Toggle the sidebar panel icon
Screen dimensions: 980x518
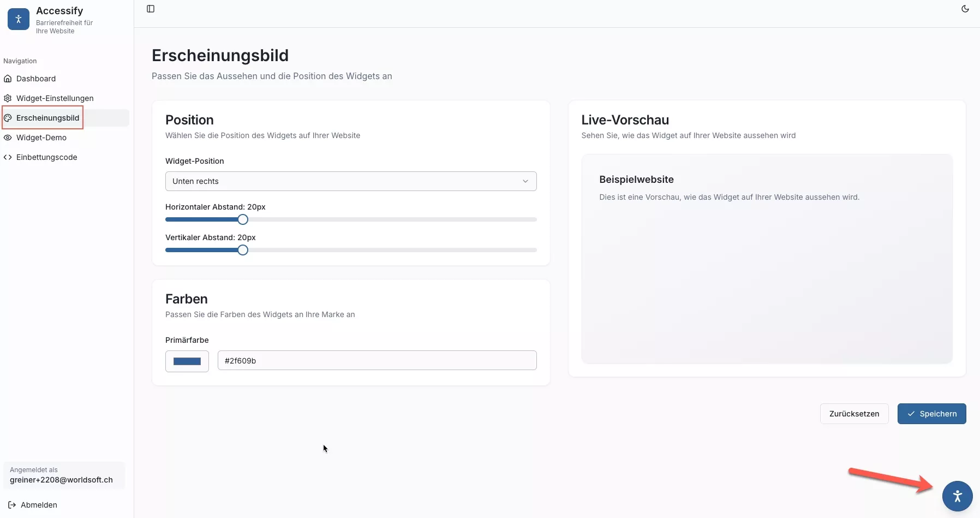151,9
